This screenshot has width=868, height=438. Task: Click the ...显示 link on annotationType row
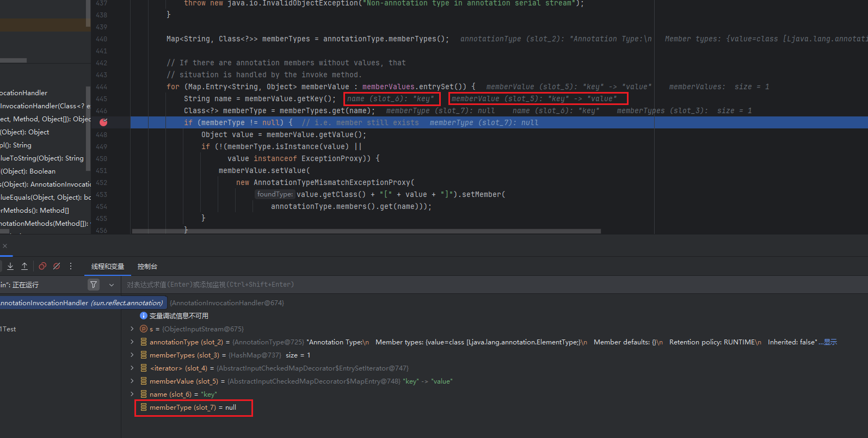[829, 342]
